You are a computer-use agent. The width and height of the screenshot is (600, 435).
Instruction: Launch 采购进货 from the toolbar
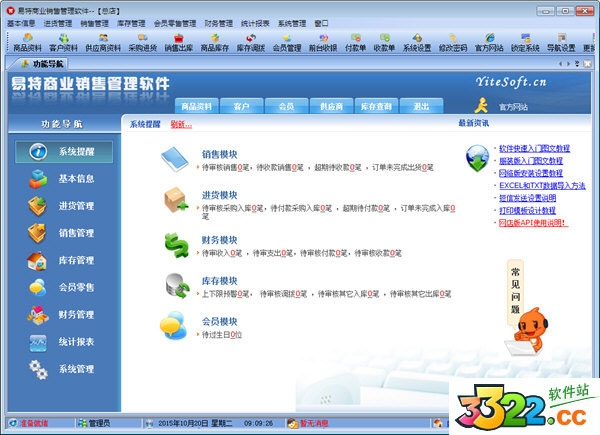(143, 42)
